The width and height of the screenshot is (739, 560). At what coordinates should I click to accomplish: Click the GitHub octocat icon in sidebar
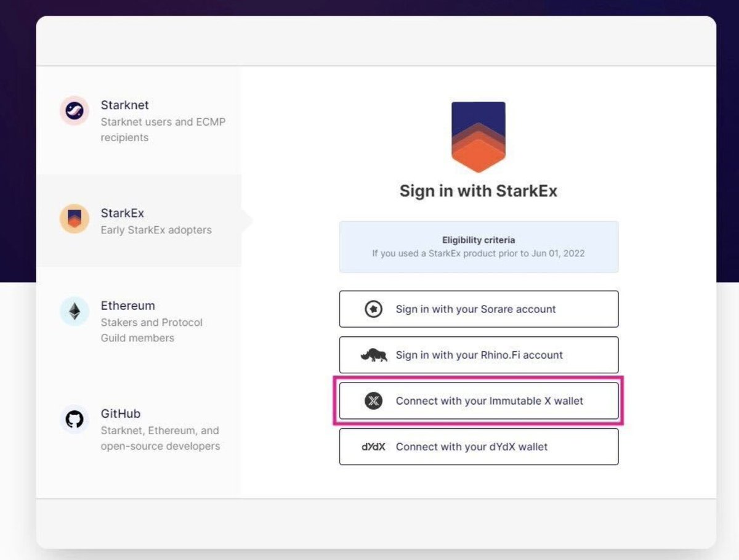pos(75,420)
